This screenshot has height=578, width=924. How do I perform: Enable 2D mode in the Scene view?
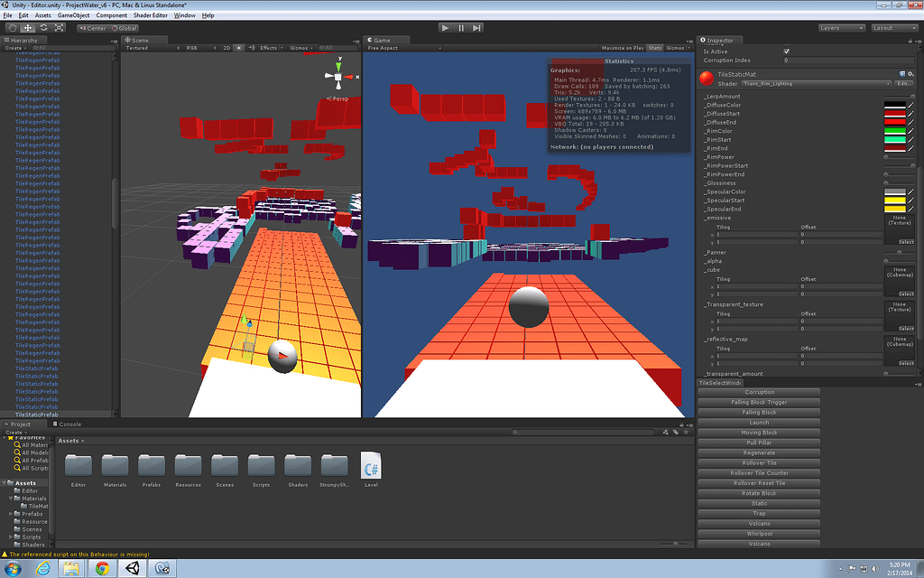[226, 47]
